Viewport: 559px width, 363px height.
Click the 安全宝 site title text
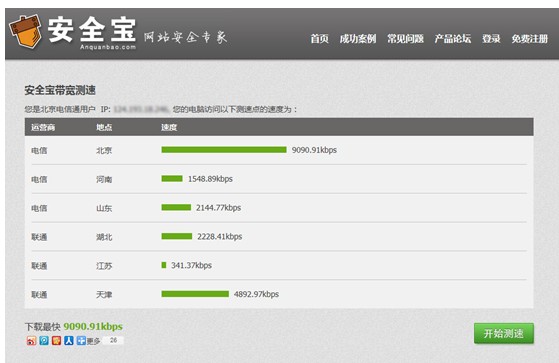[x=92, y=29]
